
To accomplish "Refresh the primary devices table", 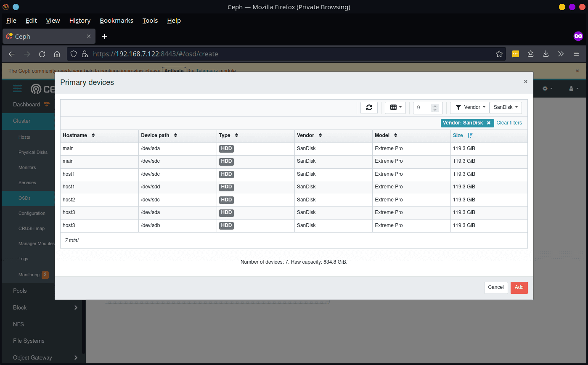I will [369, 108].
